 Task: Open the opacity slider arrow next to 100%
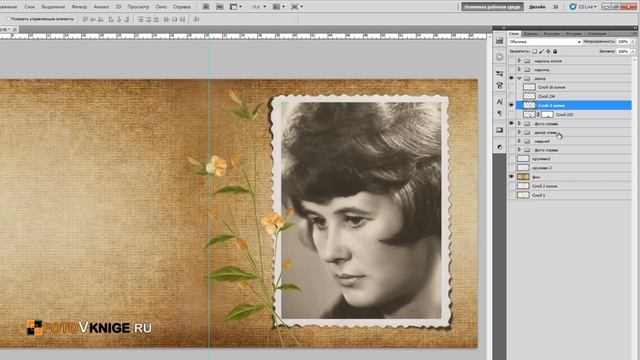tap(633, 42)
